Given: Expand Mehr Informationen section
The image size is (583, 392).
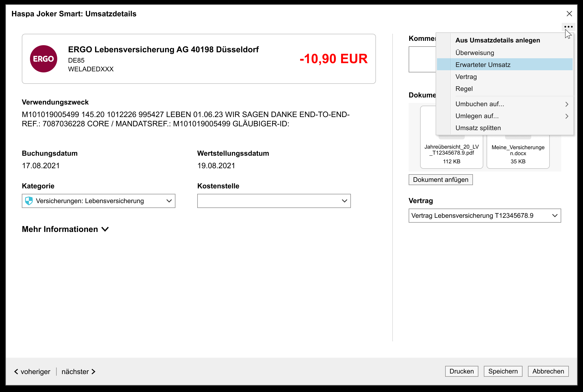Looking at the screenshot, I should (x=65, y=229).
